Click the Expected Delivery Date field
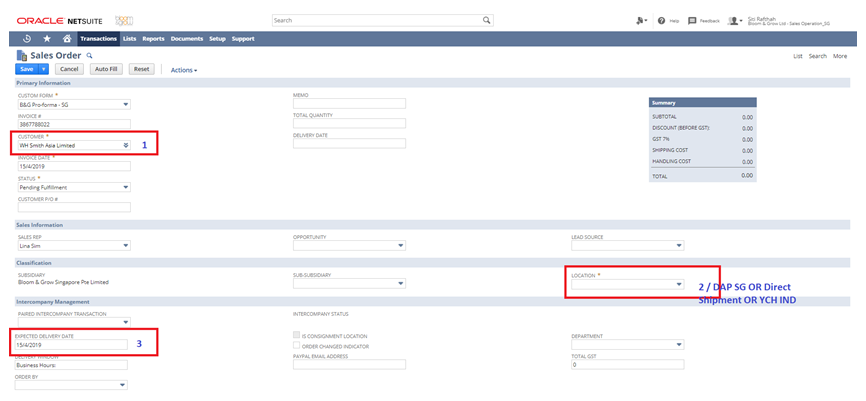The height and width of the screenshot is (401, 866). tap(71, 344)
